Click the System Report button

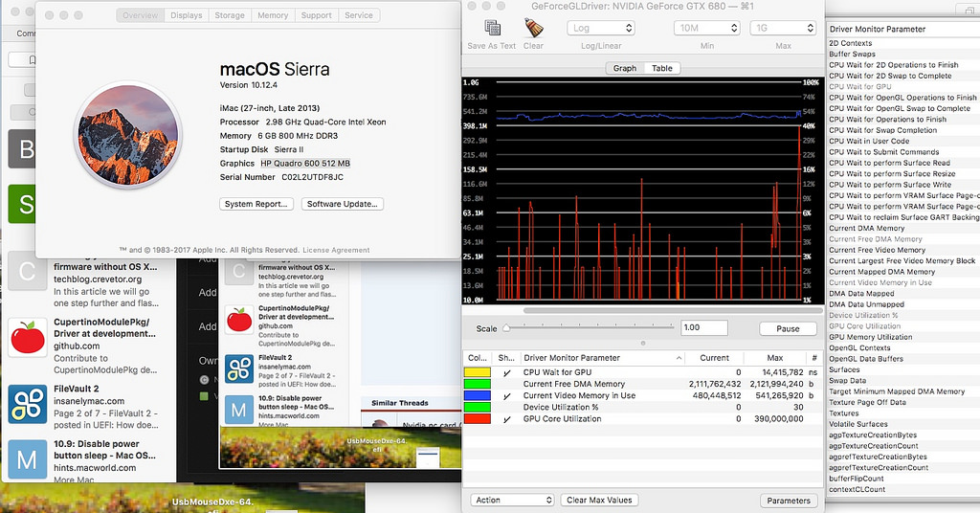(256, 204)
